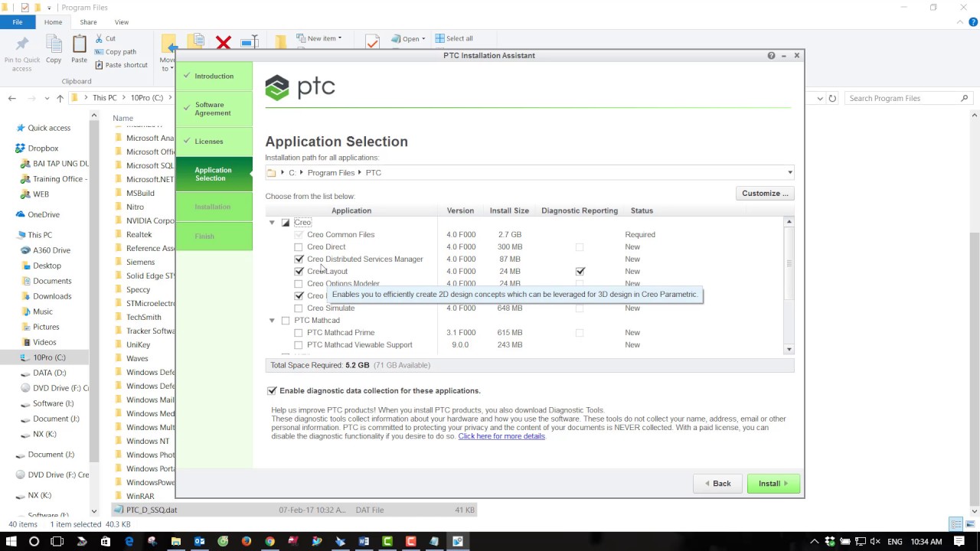Click the Refresh icon beside the Explorer address bar
This screenshot has width=980, height=551.
tap(833, 98)
